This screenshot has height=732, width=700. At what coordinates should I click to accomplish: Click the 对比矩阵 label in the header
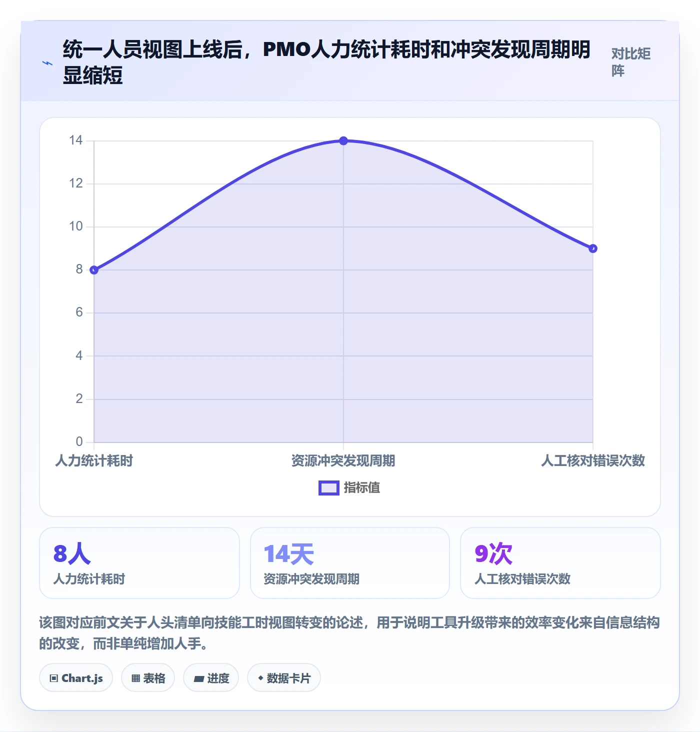click(x=631, y=62)
